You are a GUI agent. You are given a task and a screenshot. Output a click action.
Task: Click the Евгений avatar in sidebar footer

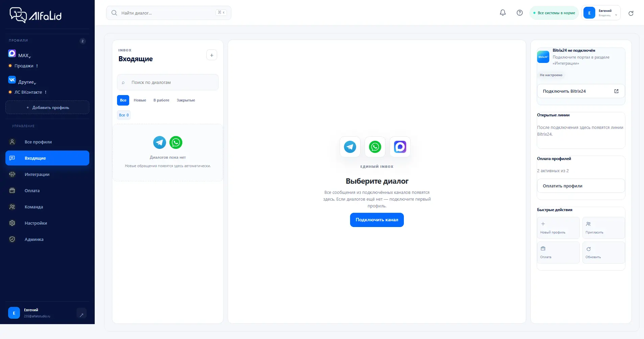click(14, 313)
